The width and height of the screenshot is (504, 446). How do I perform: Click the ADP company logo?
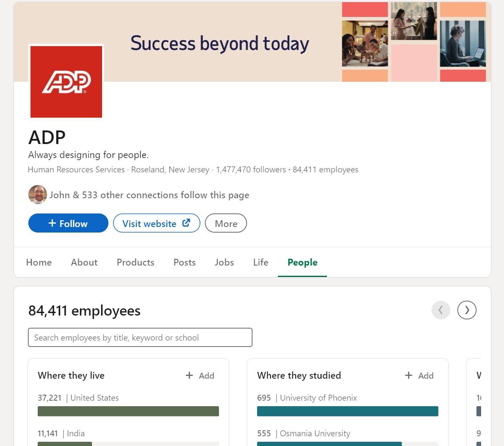[x=66, y=82]
